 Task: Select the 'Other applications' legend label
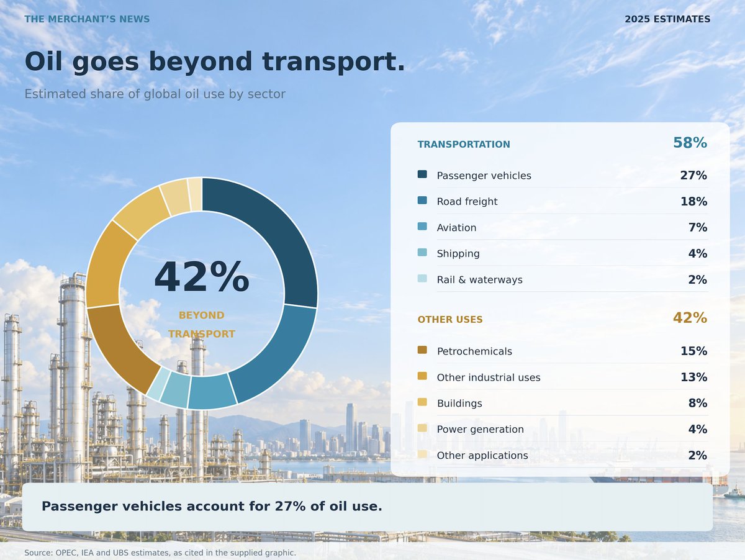(x=482, y=456)
